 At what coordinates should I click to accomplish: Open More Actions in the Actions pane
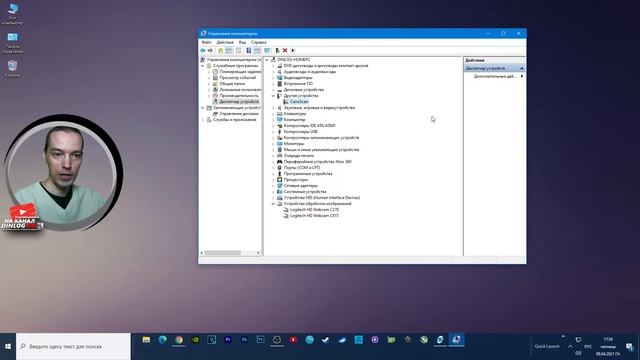[495, 76]
